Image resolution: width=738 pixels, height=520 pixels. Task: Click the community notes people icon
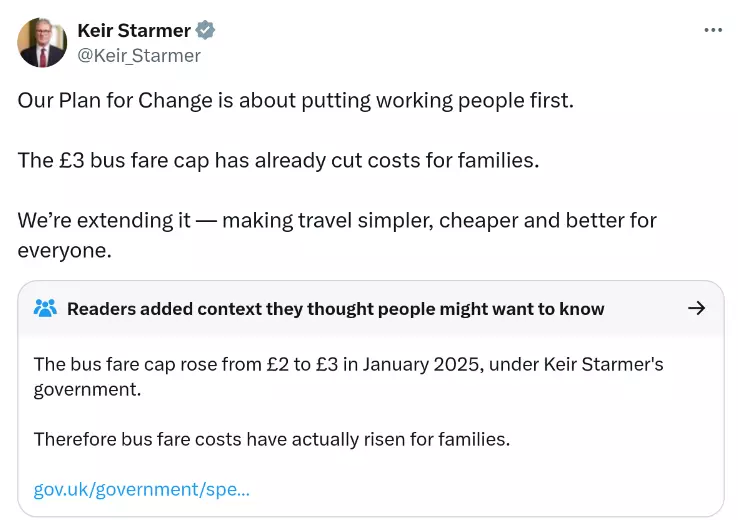click(45, 309)
